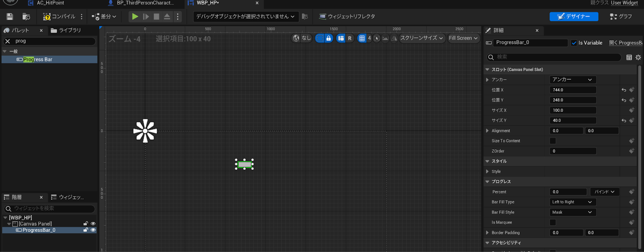Open the Fill Screen dropdown

pos(464,38)
